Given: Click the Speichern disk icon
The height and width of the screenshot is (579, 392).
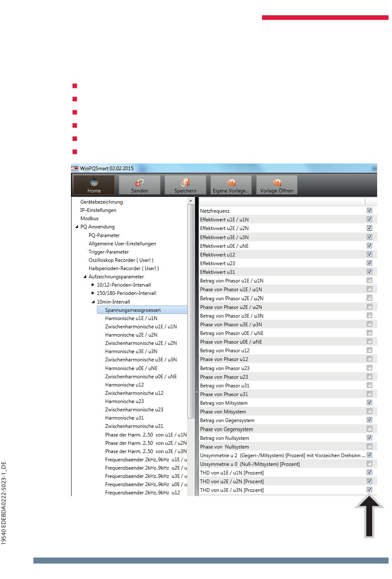Looking at the screenshot, I should 185,182.
